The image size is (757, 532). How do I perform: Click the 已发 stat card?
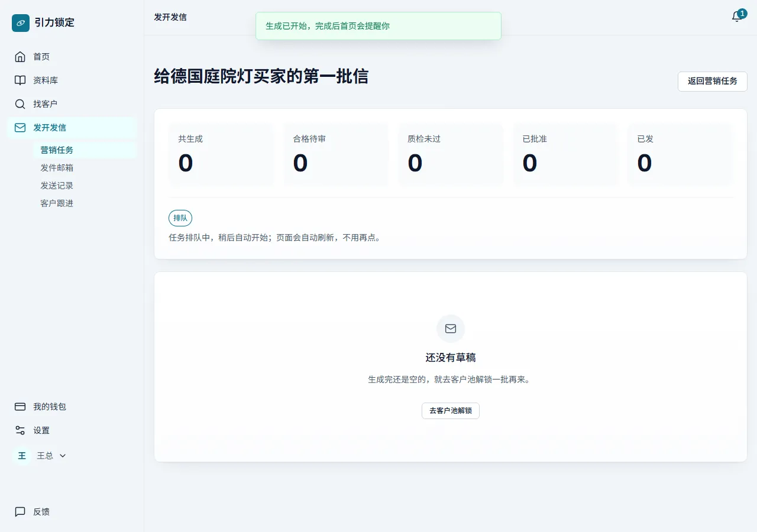[x=680, y=155]
